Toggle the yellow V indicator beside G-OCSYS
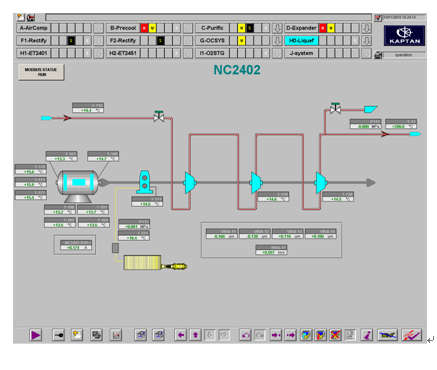Screen dimensions: 437x370 pyautogui.click(x=242, y=41)
